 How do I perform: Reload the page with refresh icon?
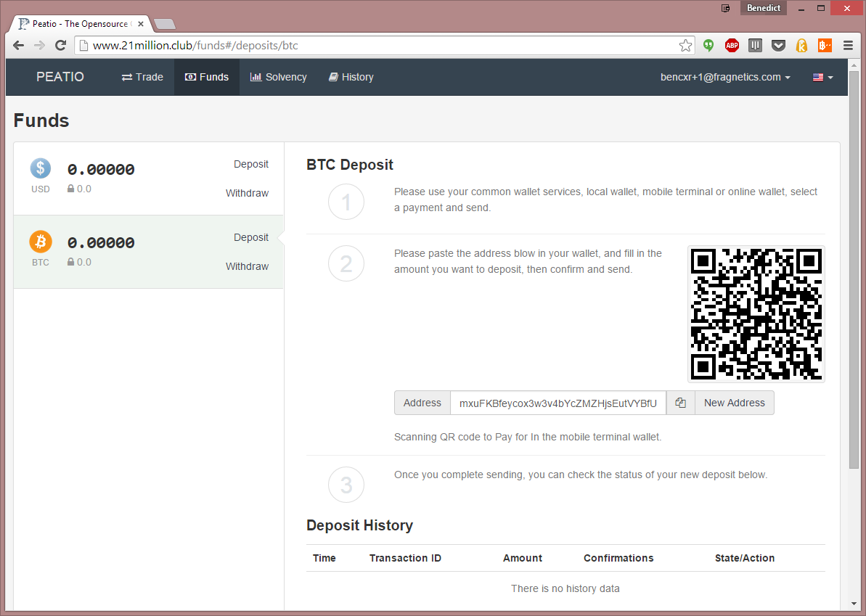(61, 45)
